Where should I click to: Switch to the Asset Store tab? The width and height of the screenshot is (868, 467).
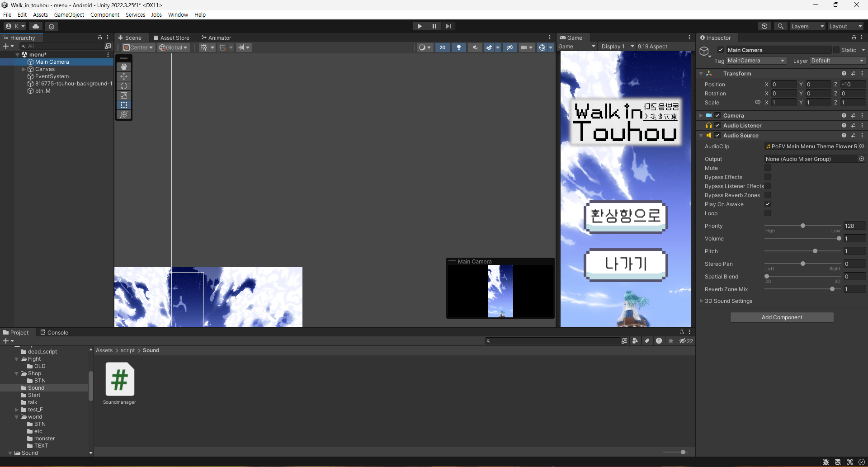point(171,38)
